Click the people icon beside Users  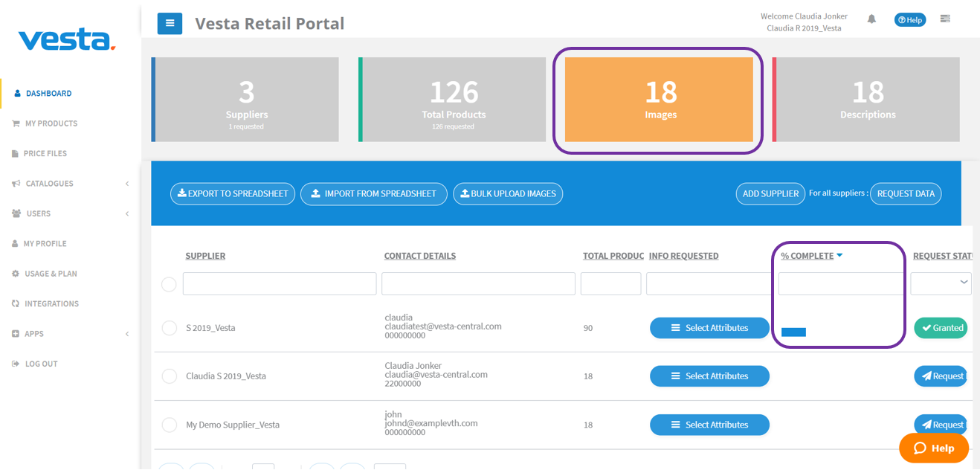pos(16,213)
